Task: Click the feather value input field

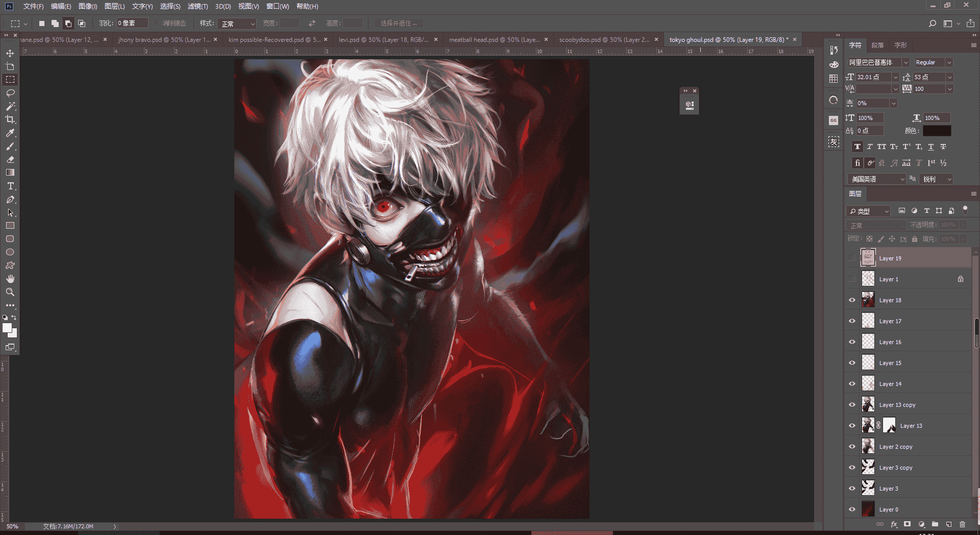Action: [132, 23]
